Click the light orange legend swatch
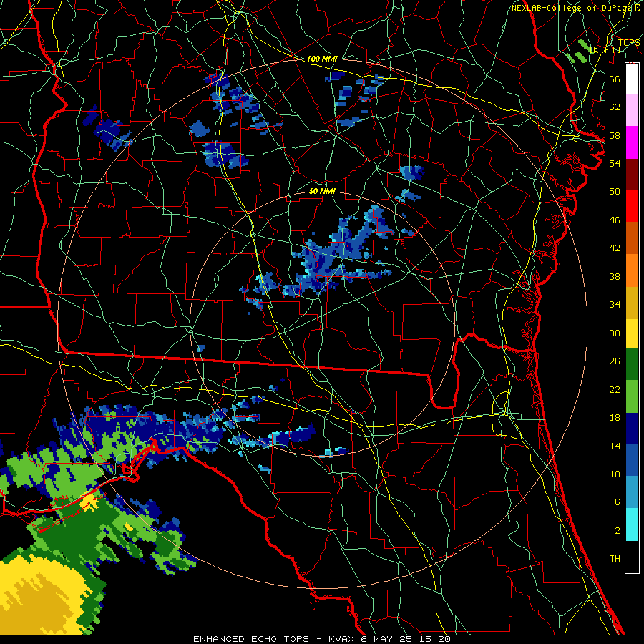Viewport: 644px width, 644px height. [632, 270]
